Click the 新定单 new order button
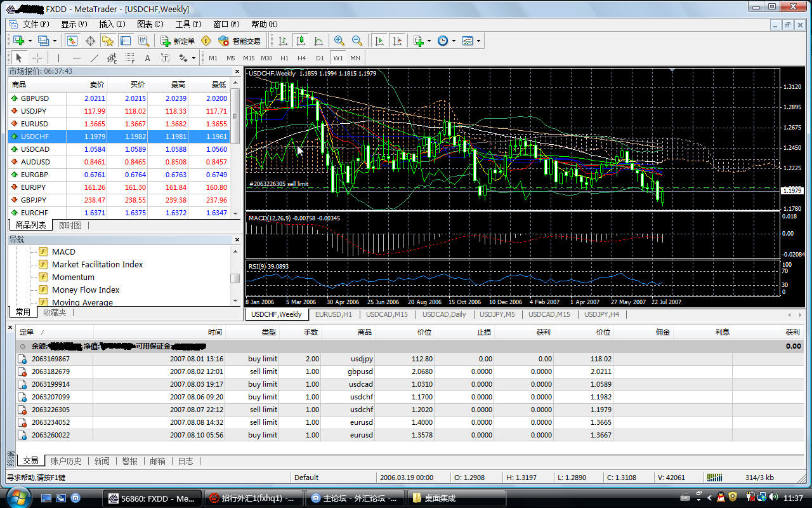The image size is (812, 508). pyautogui.click(x=178, y=41)
